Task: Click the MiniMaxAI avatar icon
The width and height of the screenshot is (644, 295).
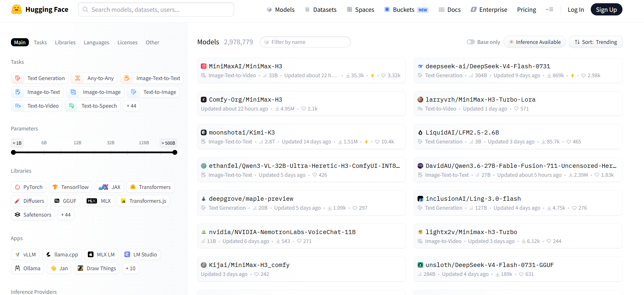Action: 204,66
